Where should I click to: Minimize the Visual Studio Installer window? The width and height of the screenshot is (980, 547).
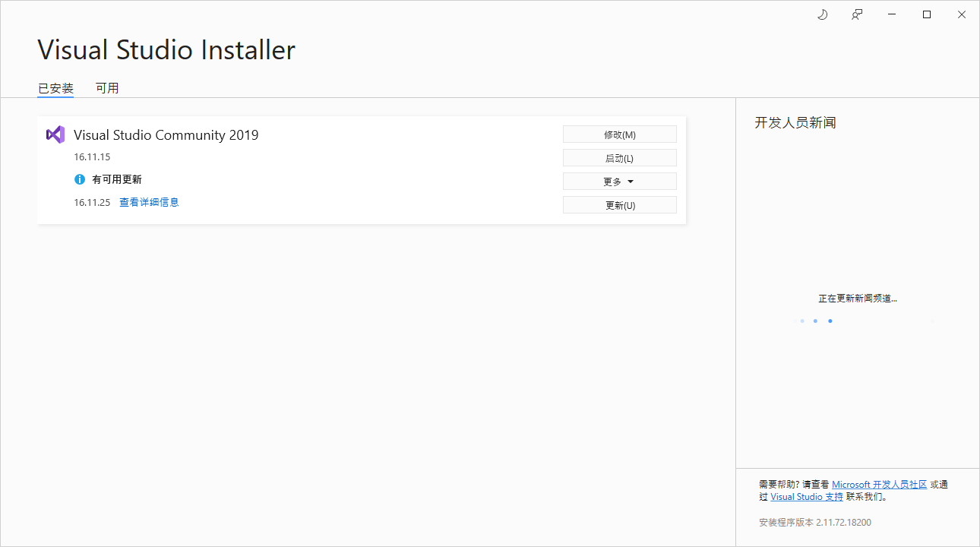click(x=892, y=14)
